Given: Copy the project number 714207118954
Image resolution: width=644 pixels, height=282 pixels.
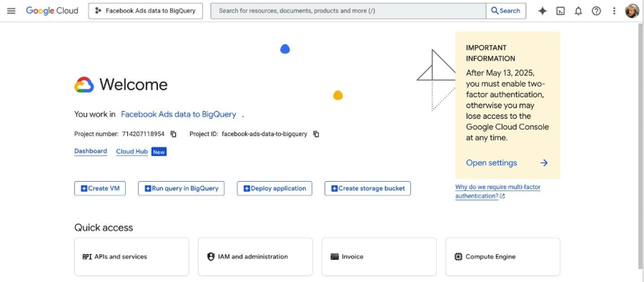Looking at the screenshot, I should [173, 134].
